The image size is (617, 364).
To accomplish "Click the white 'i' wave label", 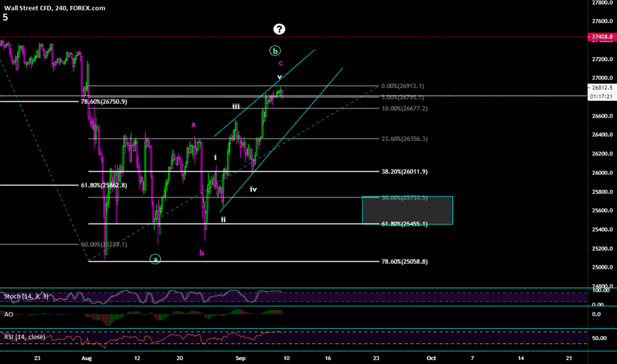I will click(x=215, y=158).
